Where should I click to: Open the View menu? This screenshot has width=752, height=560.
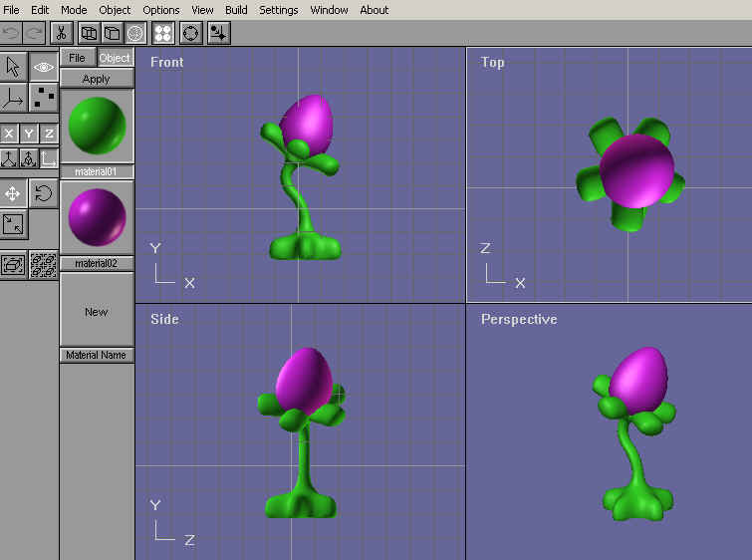click(x=202, y=10)
